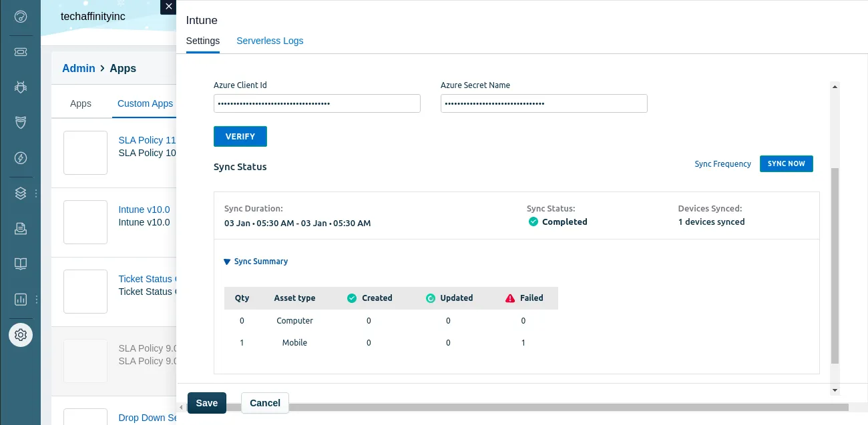Screen dimensions: 868x425
Task: Click the grayed-out SLA Policy 9.0 title
Action: [147, 348]
